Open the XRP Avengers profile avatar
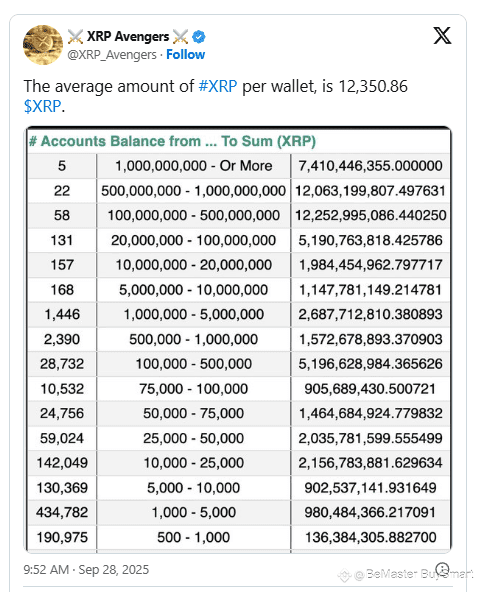481x592 pixels. 43,45
